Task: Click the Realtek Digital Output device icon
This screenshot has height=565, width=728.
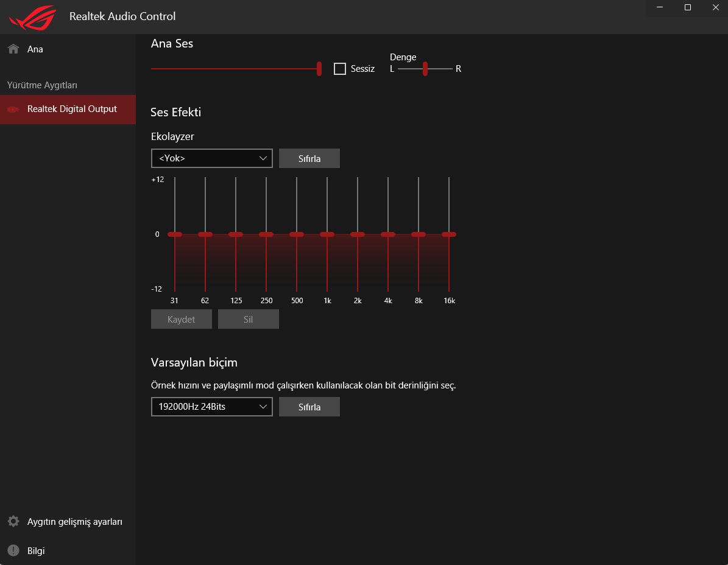Action: point(13,110)
